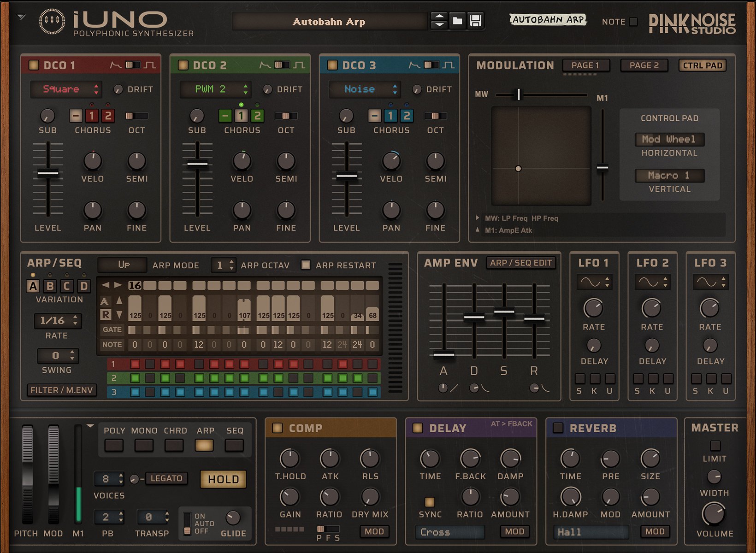Toggle the ARP RESTART checkbox
The height and width of the screenshot is (553, 756).
(x=305, y=265)
